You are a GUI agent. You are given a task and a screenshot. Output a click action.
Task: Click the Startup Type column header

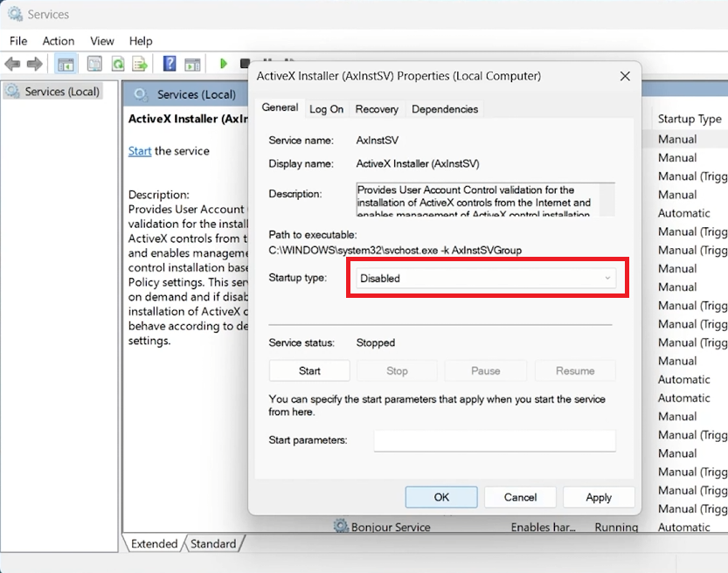[690, 120]
